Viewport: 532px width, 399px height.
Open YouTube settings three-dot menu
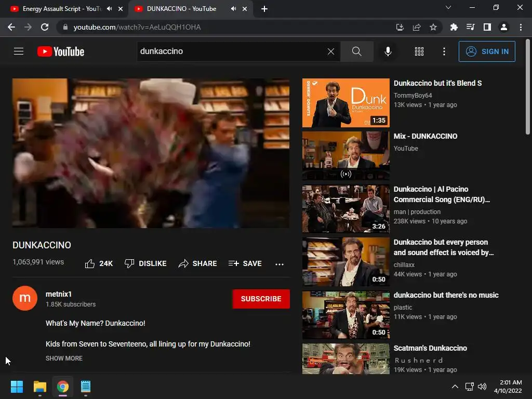click(444, 51)
